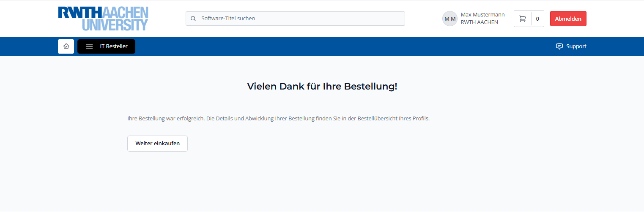Click the cart item count showing 0
644x212 pixels.
(x=537, y=19)
